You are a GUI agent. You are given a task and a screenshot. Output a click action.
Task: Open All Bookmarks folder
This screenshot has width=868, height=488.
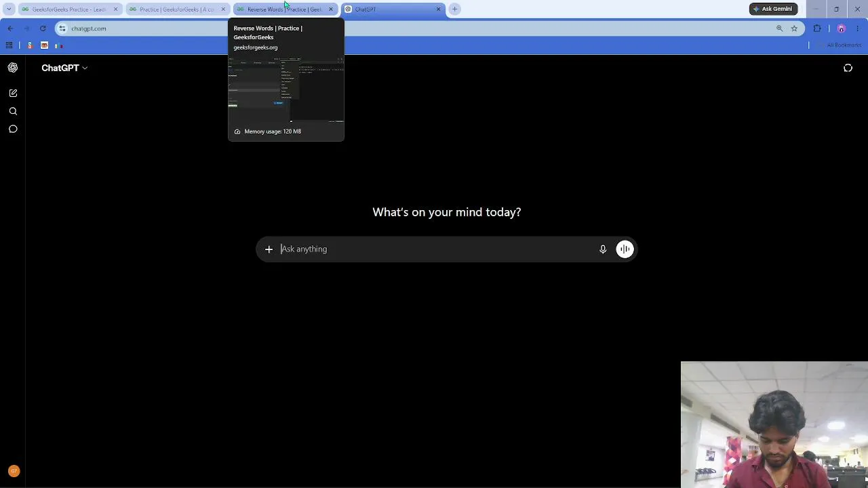point(840,45)
